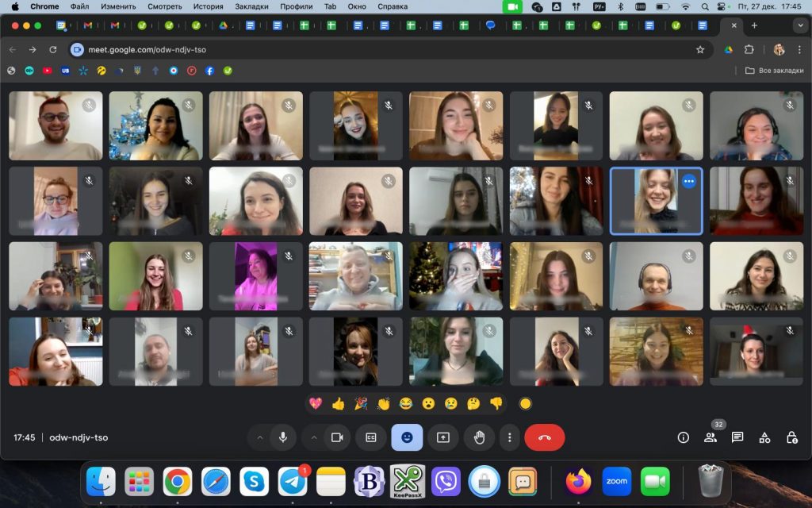Show the participants list with 32 badge
The image size is (812, 508).
point(710,437)
